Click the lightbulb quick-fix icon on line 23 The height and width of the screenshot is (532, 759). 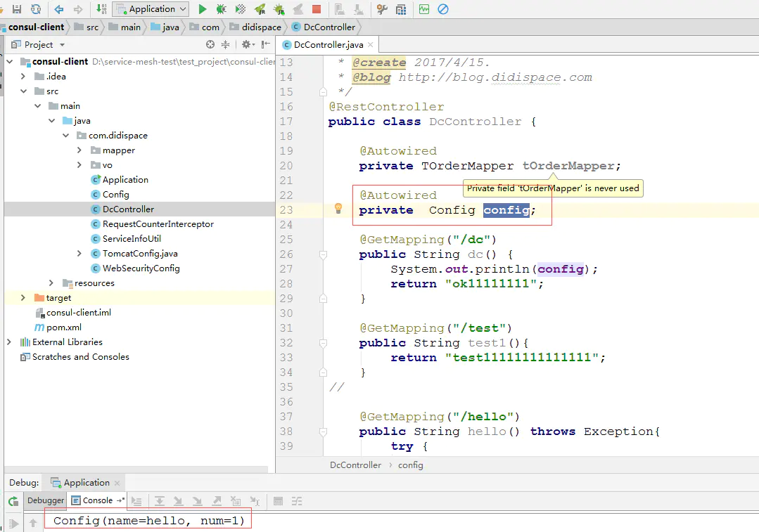pos(338,209)
